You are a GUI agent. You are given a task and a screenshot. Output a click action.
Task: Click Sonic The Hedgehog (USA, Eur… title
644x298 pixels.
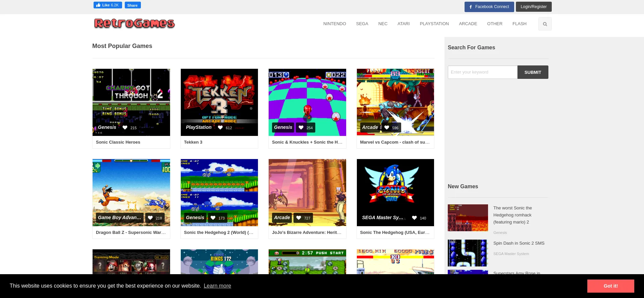395,233
